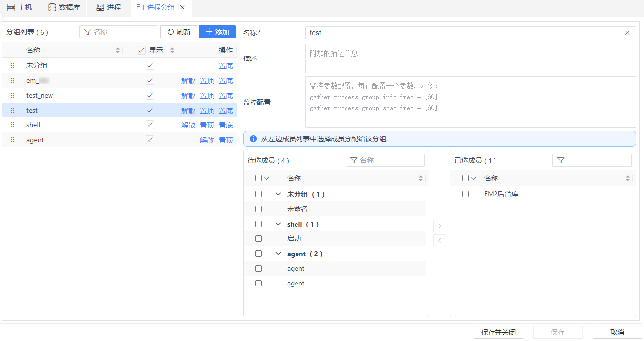Click drag handle icon of test_new row
Viewport: 644px width, 341px height.
(x=12, y=95)
